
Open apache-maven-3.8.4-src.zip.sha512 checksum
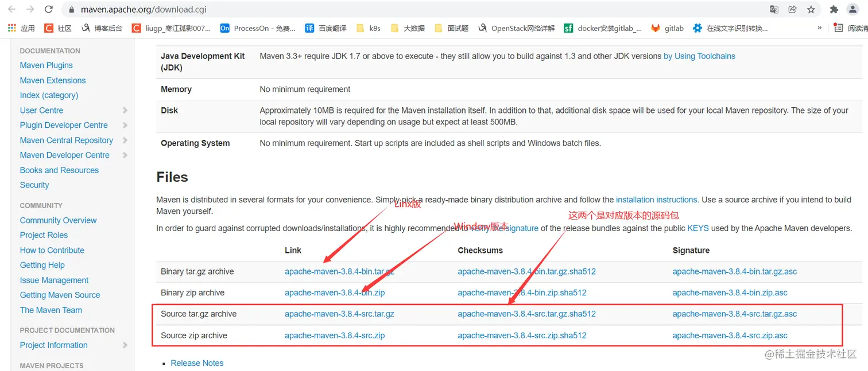[522, 335]
